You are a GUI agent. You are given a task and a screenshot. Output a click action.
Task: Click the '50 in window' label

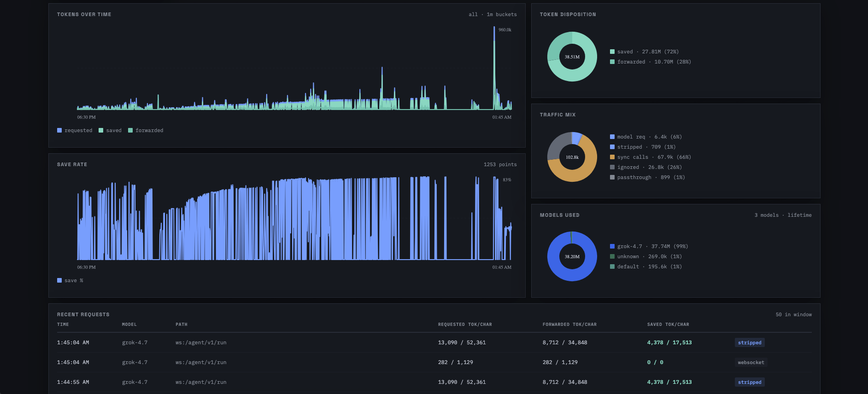click(793, 314)
